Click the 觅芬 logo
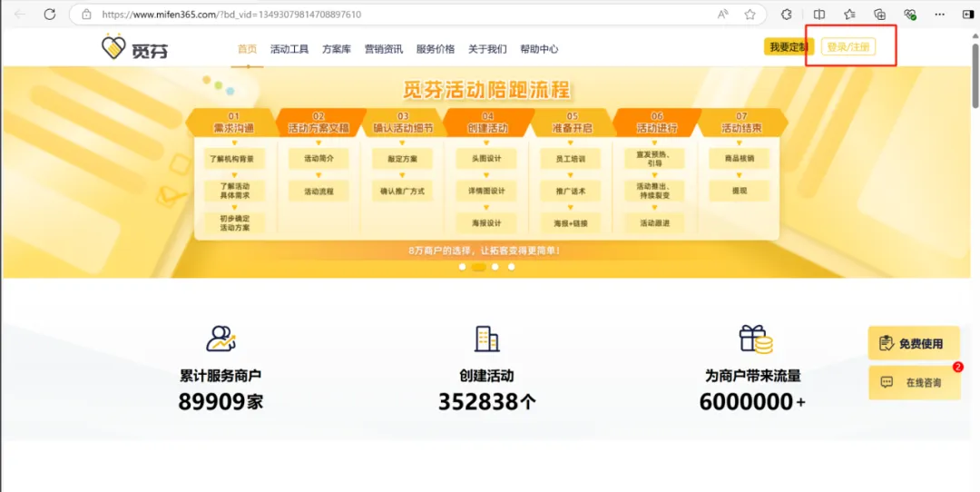 click(134, 49)
